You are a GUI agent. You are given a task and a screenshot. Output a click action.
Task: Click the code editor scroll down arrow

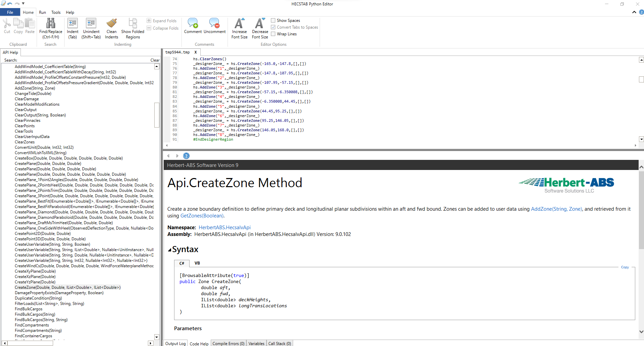(x=641, y=139)
